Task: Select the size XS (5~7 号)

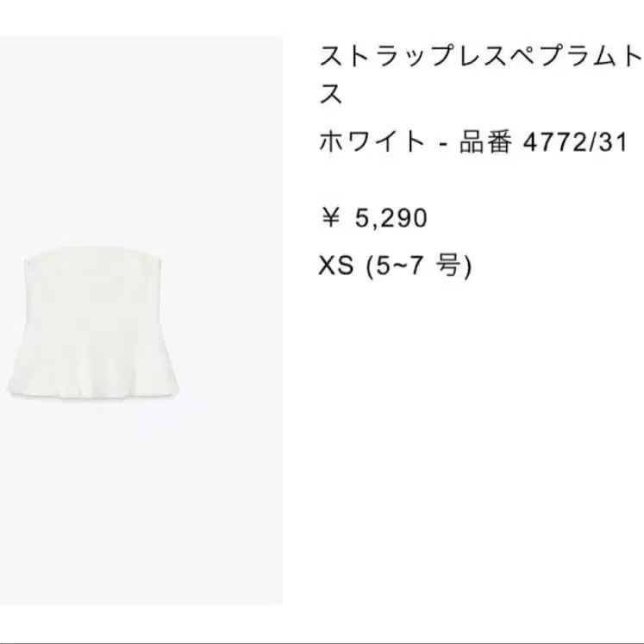Action: coord(396,266)
